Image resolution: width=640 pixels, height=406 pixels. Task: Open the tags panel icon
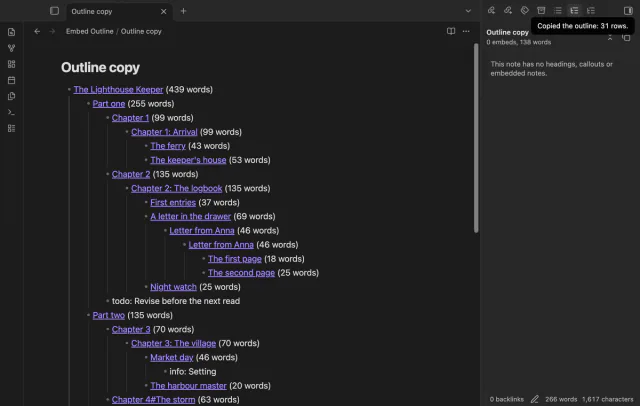[x=524, y=11]
